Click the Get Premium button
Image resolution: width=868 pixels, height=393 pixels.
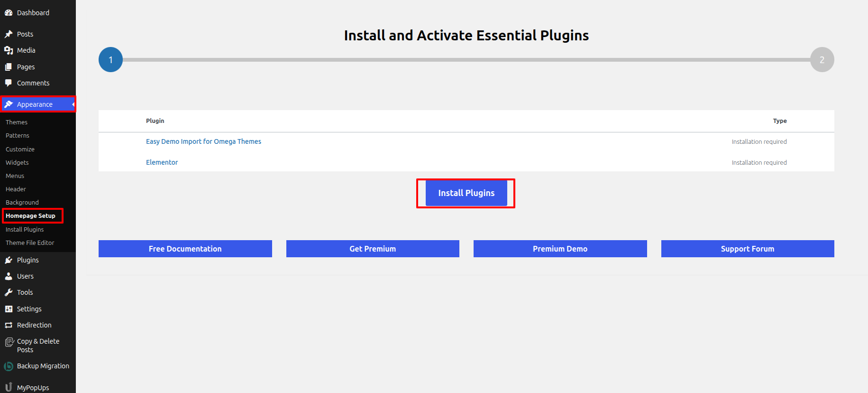coord(373,249)
